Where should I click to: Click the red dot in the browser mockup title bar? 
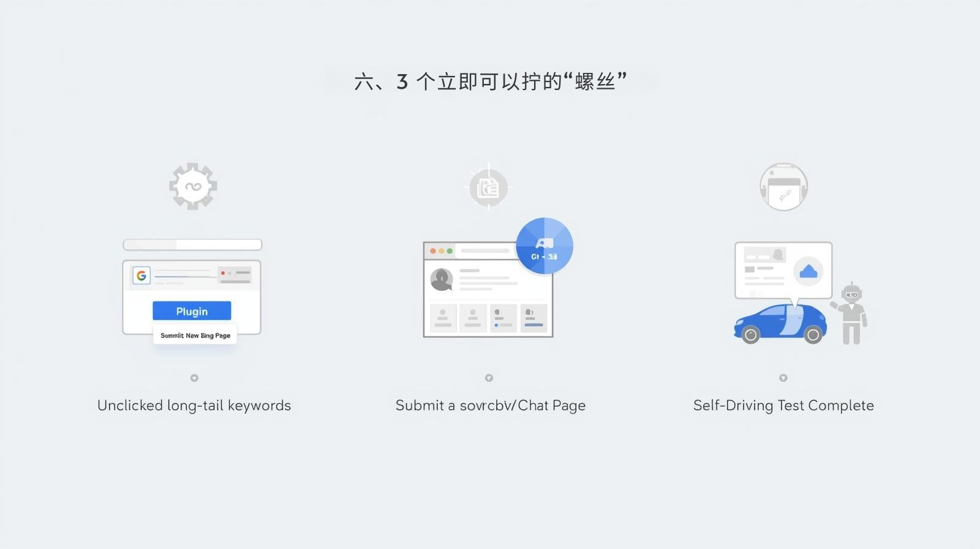pyautogui.click(x=433, y=251)
